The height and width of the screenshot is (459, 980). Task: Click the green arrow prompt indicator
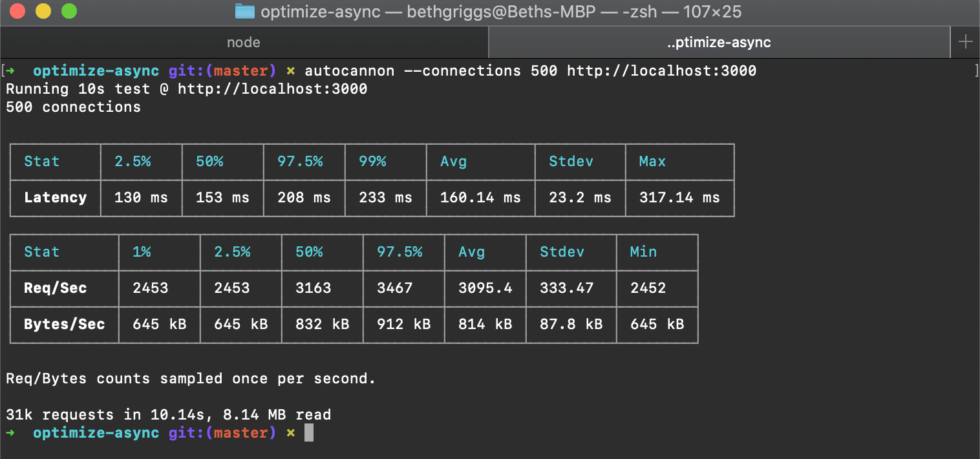(11, 432)
